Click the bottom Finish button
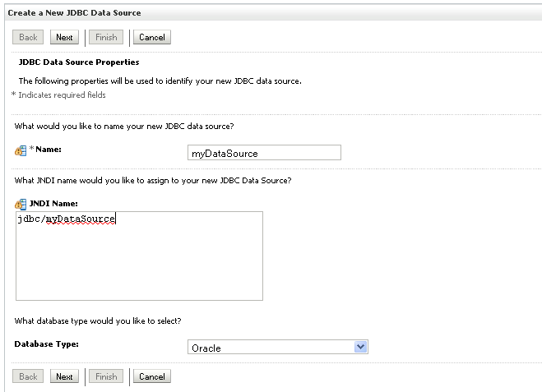Image resolution: width=542 pixels, height=392 pixels. coord(106,376)
